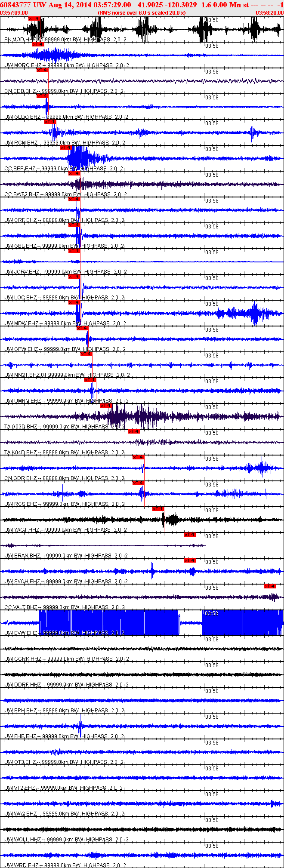
Task: Select the red pick marker on UW UMPQ trace
Action: 90,379
